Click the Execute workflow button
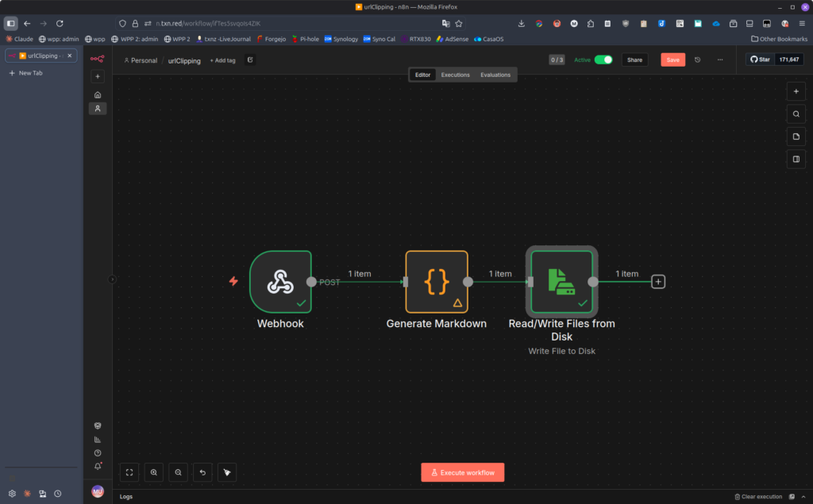This screenshot has width=813, height=504. [x=462, y=472]
